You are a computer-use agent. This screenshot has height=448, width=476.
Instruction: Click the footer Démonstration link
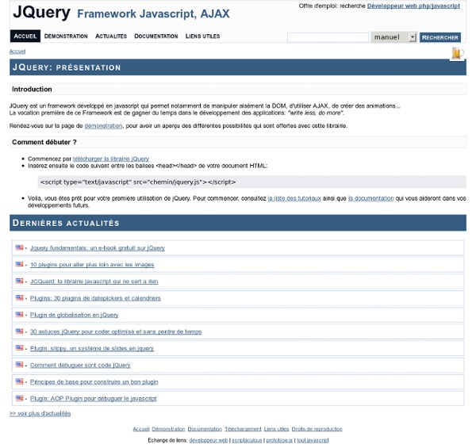click(x=168, y=429)
